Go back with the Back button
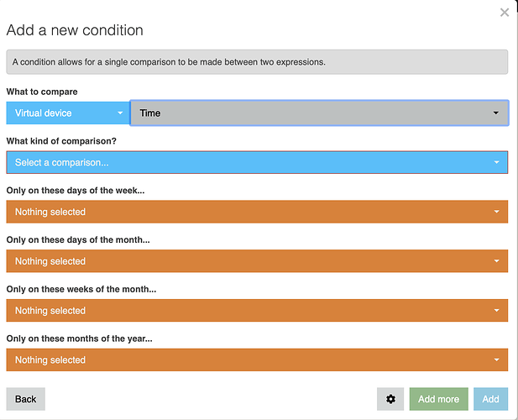This screenshot has height=420, width=518. [x=26, y=399]
